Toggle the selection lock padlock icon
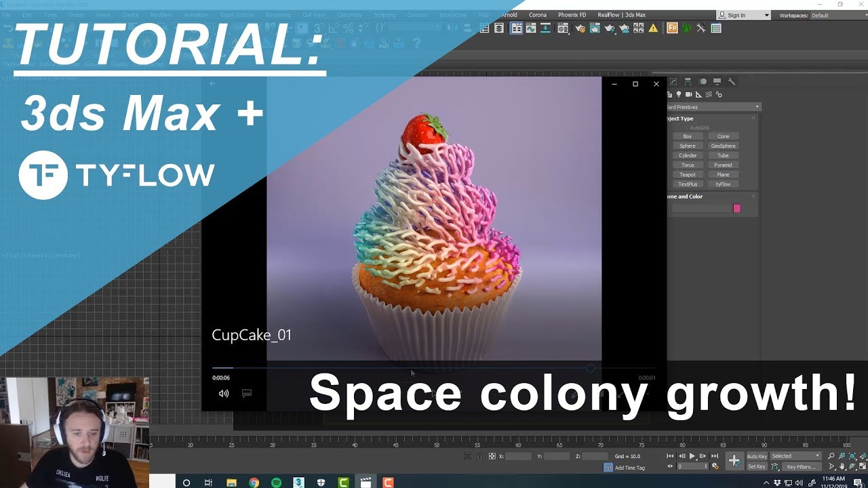Viewport: 868px width, 488px height. point(480,456)
